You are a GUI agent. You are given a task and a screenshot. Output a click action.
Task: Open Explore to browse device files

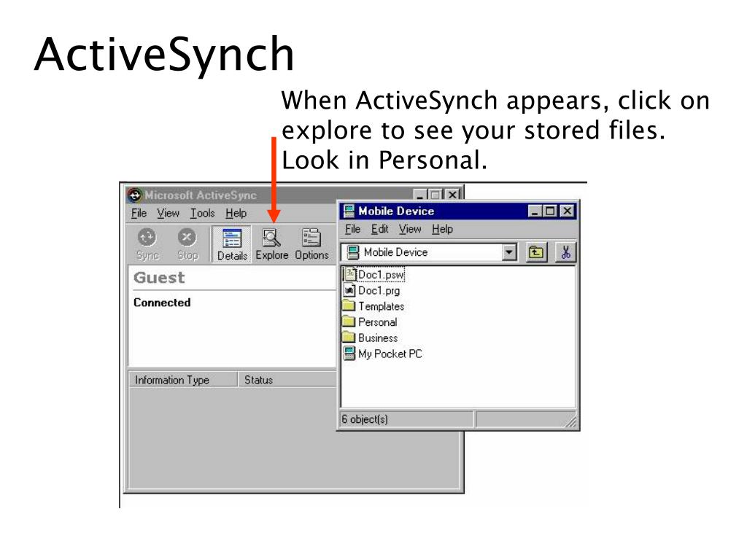(271, 244)
